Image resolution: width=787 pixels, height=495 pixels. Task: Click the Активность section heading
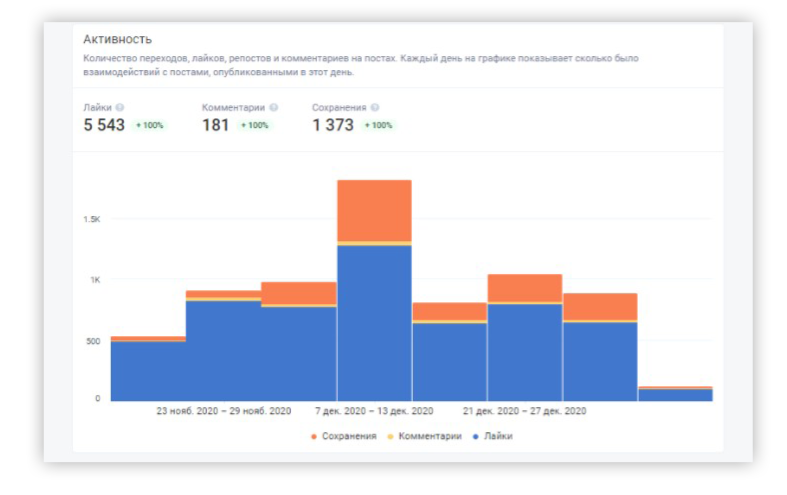[x=117, y=39]
